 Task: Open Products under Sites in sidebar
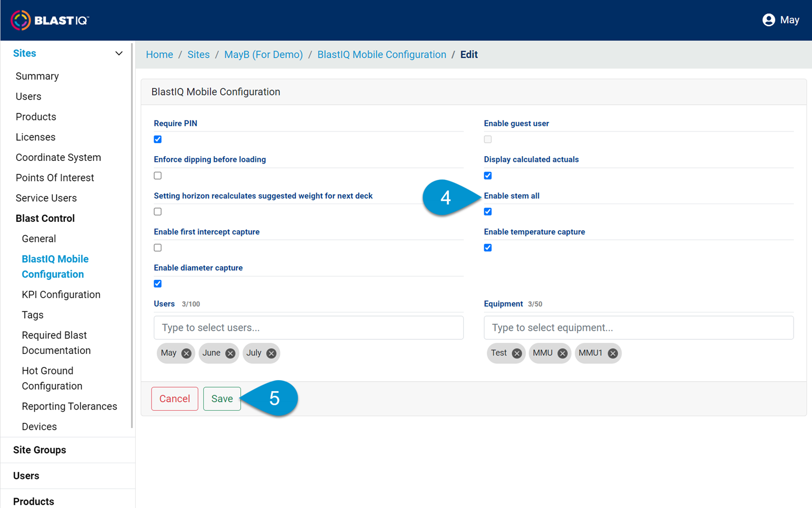click(36, 117)
